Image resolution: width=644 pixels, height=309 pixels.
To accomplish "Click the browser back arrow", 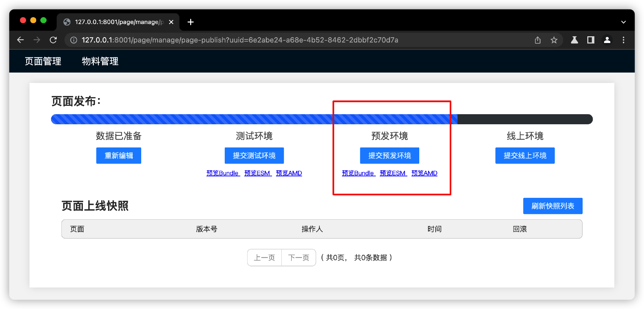I will click(20, 40).
